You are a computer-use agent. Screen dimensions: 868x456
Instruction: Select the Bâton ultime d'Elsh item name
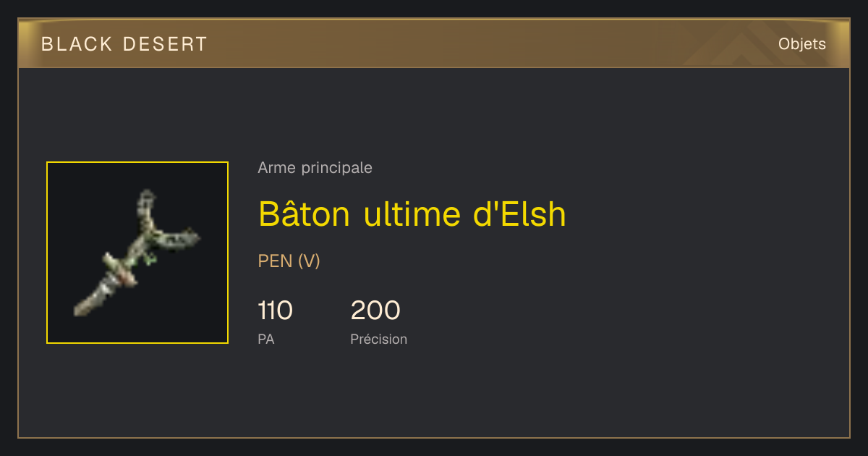point(412,214)
